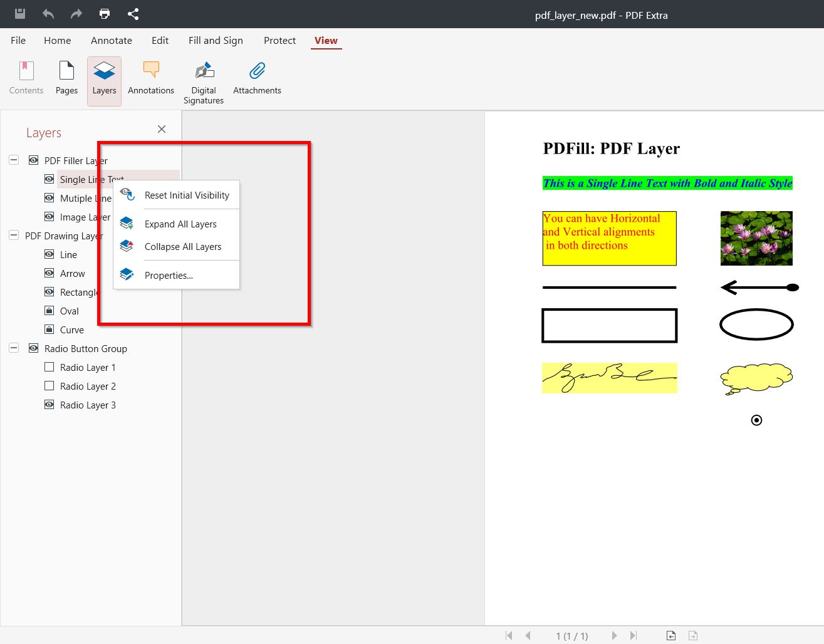Image resolution: width=824 pixels, height=644 pixels.
Task: Toggle visibility of the Image Layer
Action: coord(49,217)
